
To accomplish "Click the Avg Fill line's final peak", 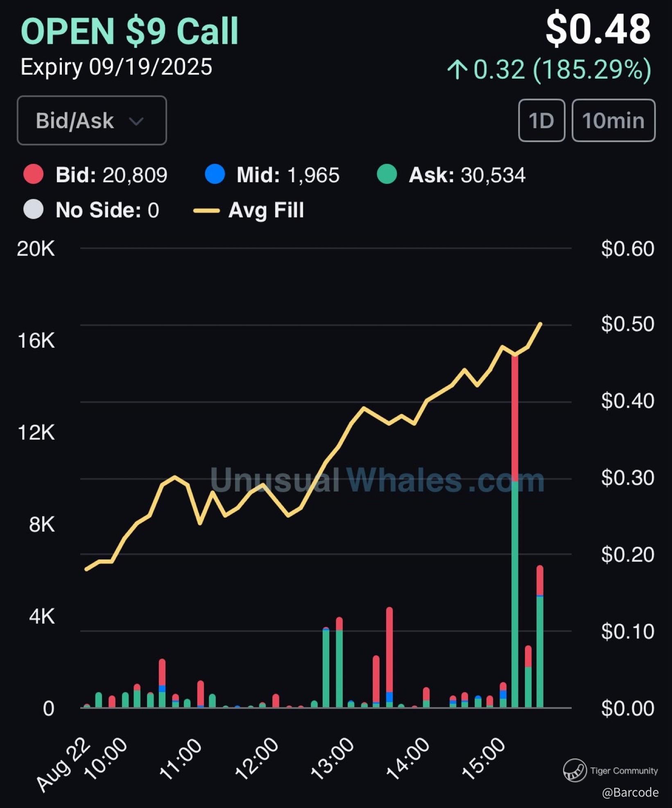I will coord(541,324).
